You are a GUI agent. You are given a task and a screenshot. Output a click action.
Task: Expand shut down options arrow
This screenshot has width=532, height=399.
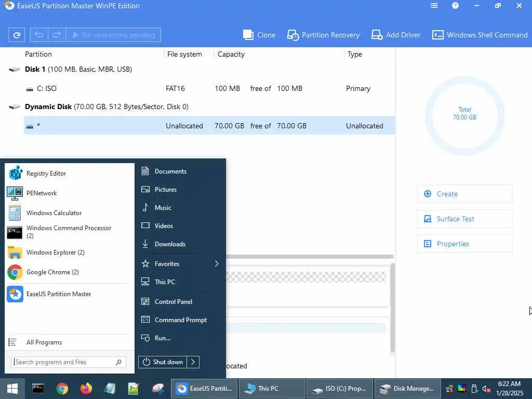click(x=193, y=362)
